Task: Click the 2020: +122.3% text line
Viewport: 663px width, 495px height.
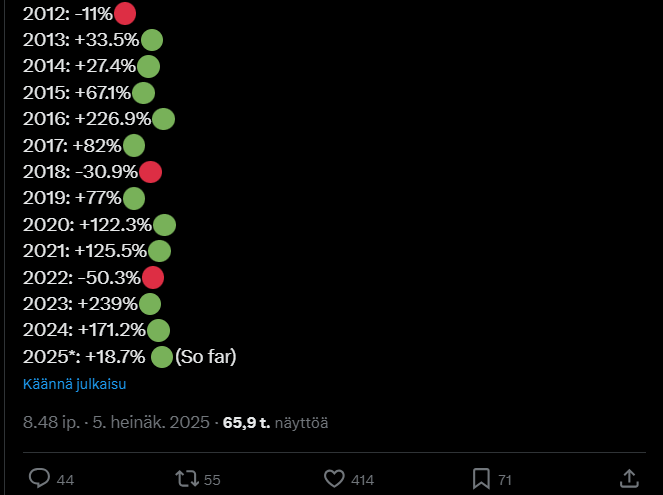Action: [x=87, y=224]
